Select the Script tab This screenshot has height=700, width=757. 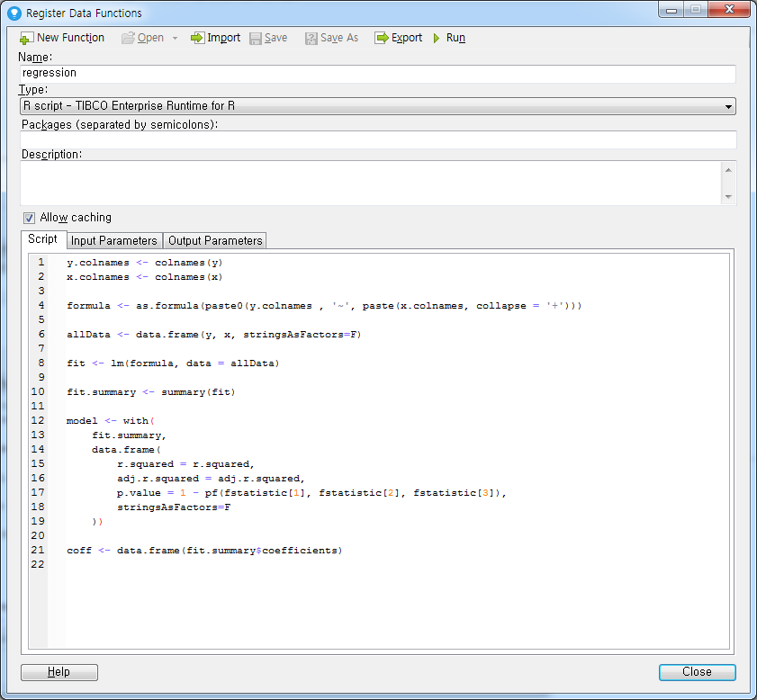tap(43, 239)
